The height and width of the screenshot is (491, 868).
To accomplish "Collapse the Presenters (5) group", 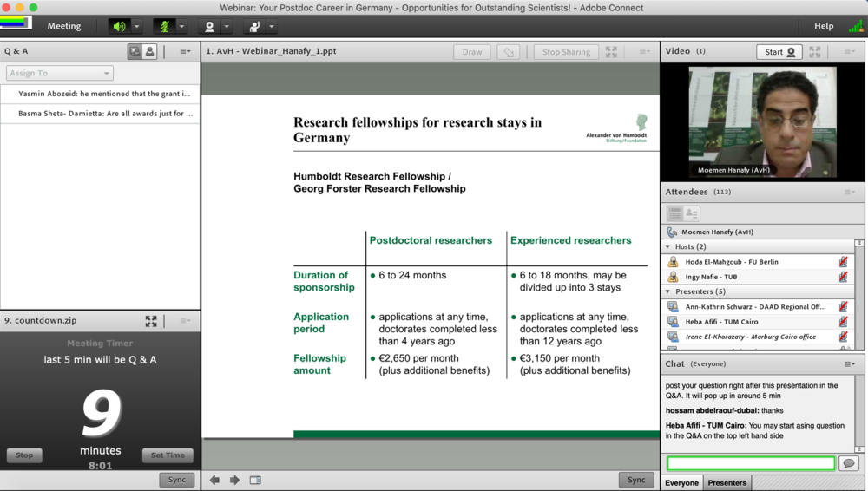I will point(667,291).
